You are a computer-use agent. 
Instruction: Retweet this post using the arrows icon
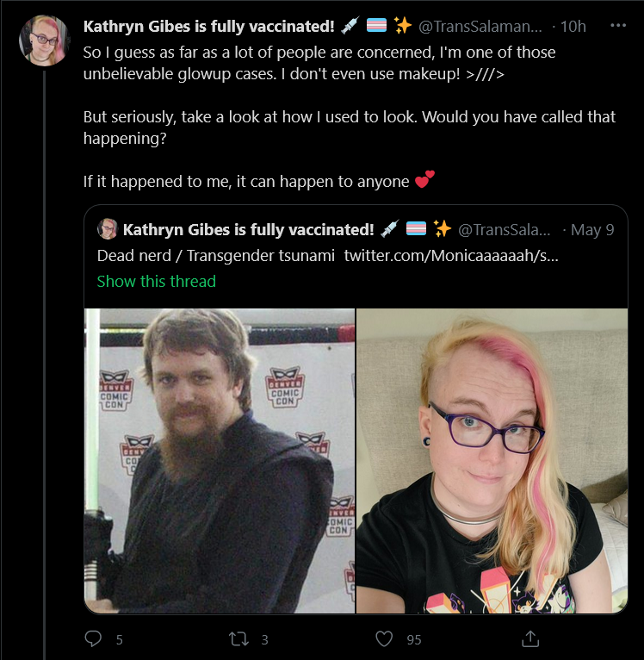pyautogui.click(x=238, y=639)
